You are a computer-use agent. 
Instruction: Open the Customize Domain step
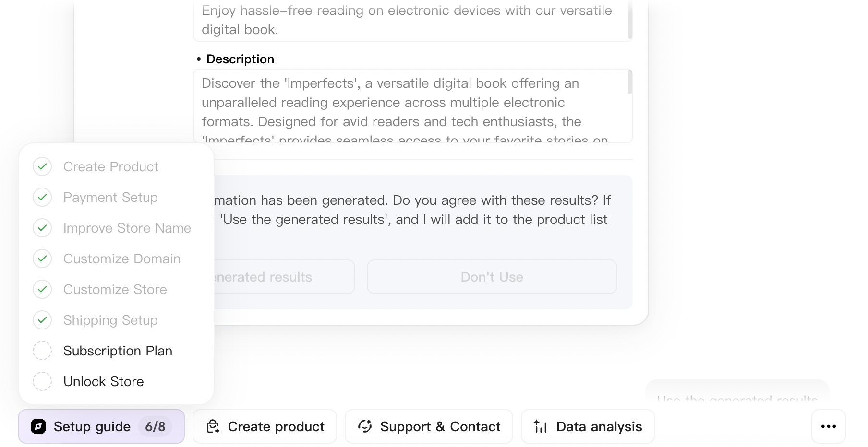pos(122,259)
